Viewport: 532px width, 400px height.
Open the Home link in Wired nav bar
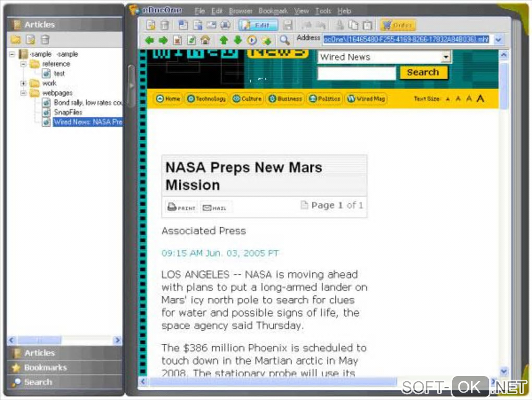point(168,99)
